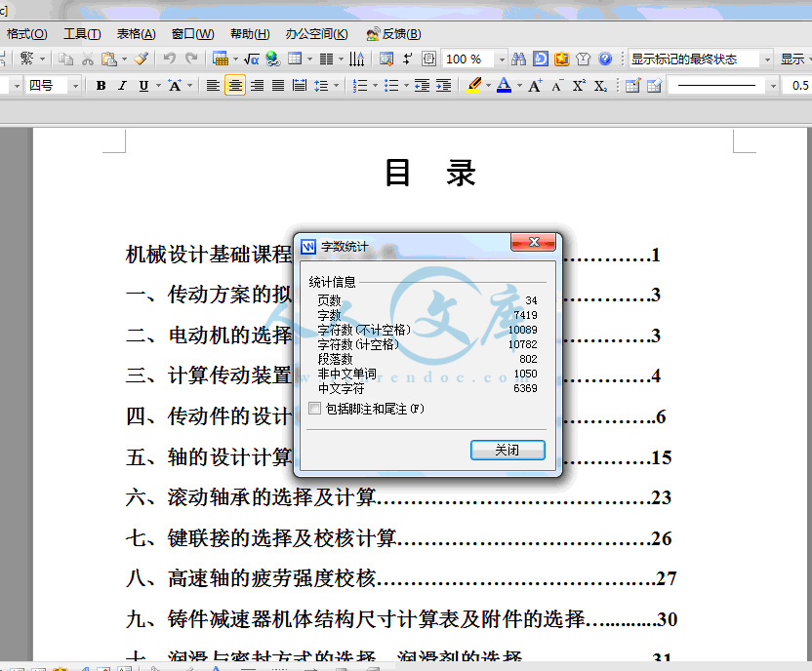This screenshot has width=812, height=671.
Task: Insert hyperlink via globe icon
Action: (x=272, y=59)
